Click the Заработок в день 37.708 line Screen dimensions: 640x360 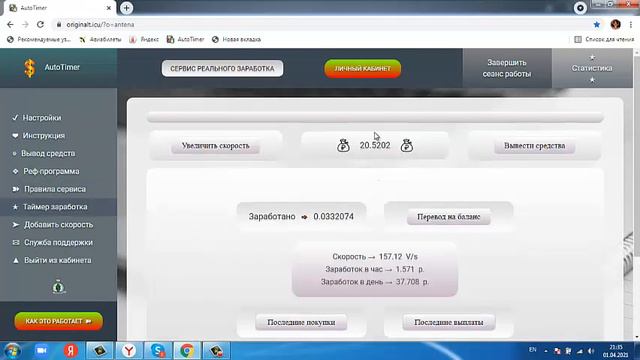click(375, 282)
